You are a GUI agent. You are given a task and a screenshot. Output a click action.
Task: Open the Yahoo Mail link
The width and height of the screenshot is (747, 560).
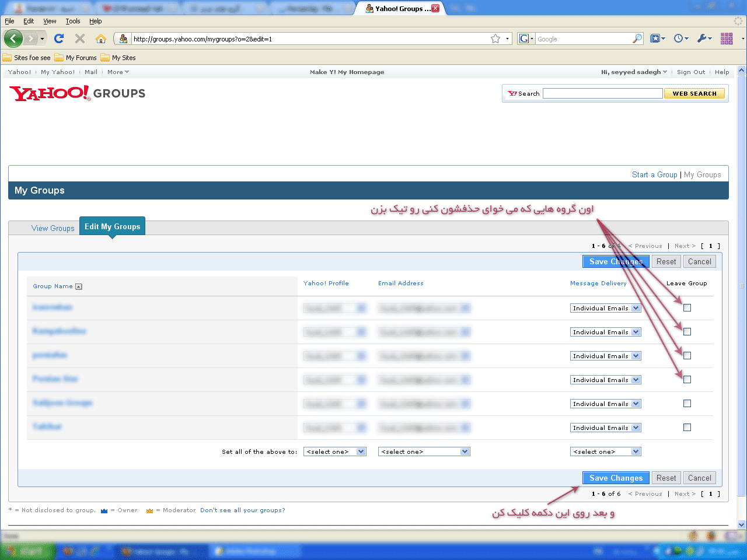tap(91, 72)
